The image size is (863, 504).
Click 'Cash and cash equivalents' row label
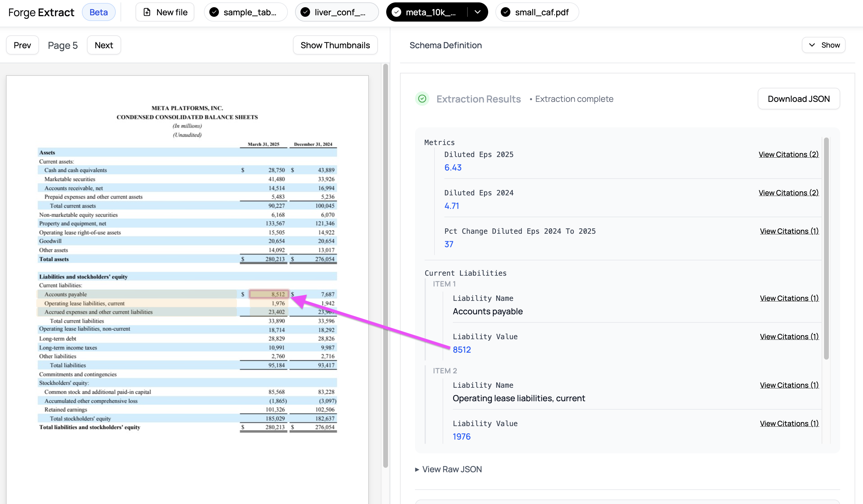(x=76, y=170)
